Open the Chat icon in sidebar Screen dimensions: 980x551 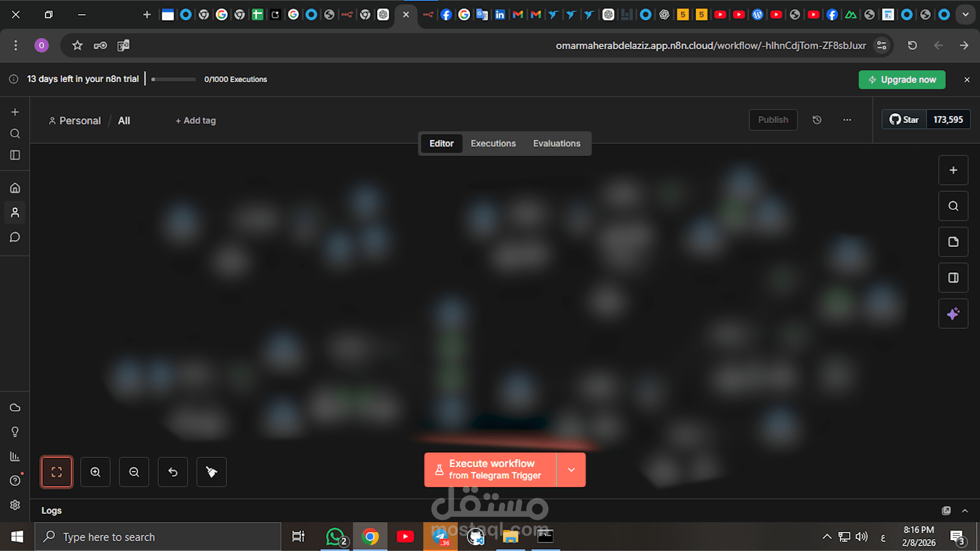(x=15, y=237)
